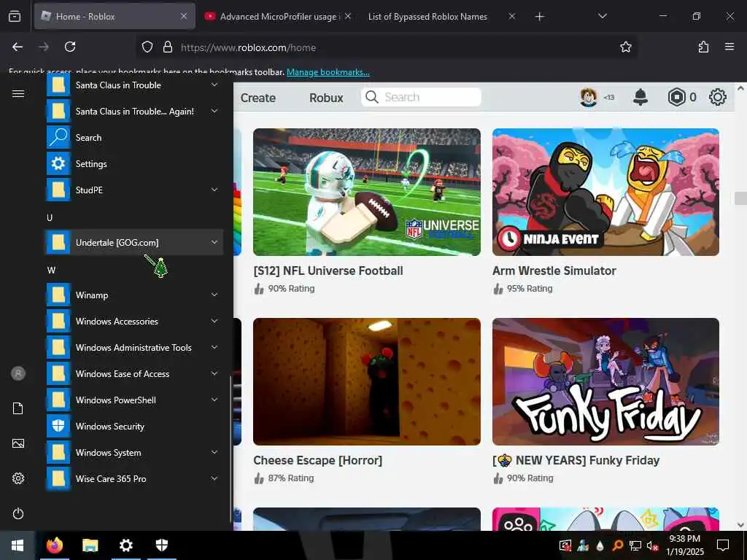This screenshot has height=560, width=747.
Task: Open the muted volume tray icon
Action: [652, 545]
